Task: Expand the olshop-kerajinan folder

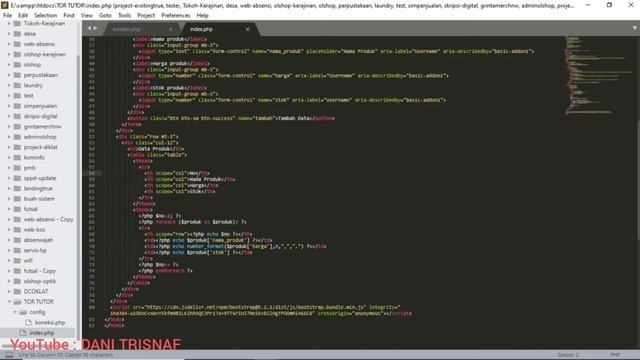Action: (9, 54)
